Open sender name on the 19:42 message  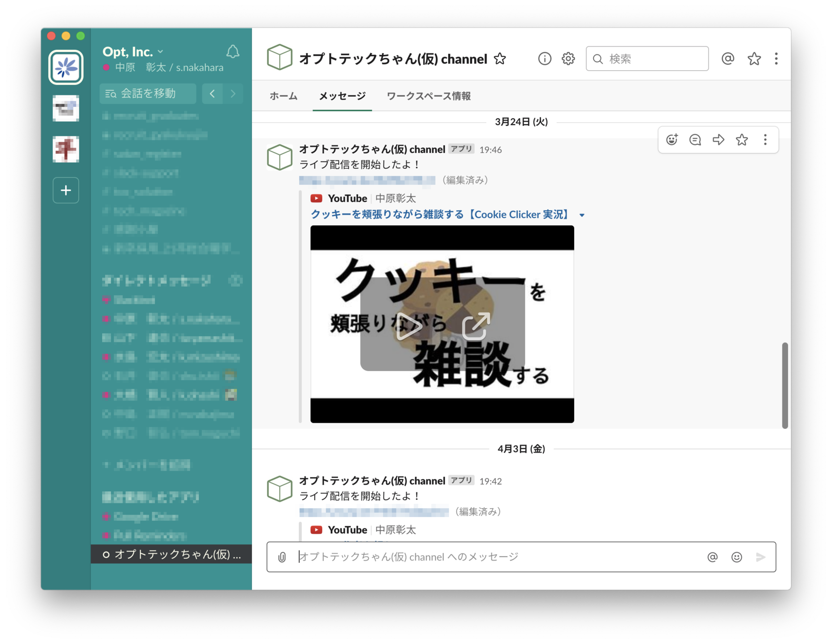pyautogui.click(x=372, y=481)
